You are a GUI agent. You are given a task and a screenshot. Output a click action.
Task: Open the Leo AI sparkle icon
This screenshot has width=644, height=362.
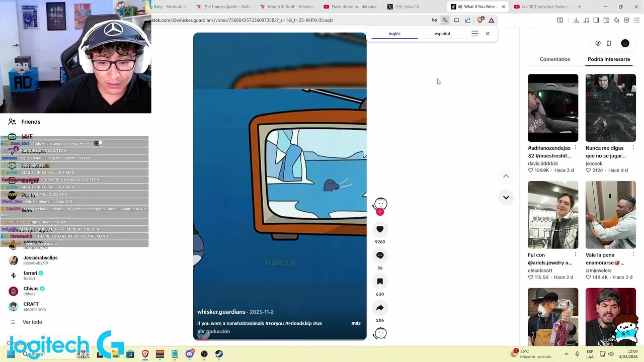(x=616, y=20)
